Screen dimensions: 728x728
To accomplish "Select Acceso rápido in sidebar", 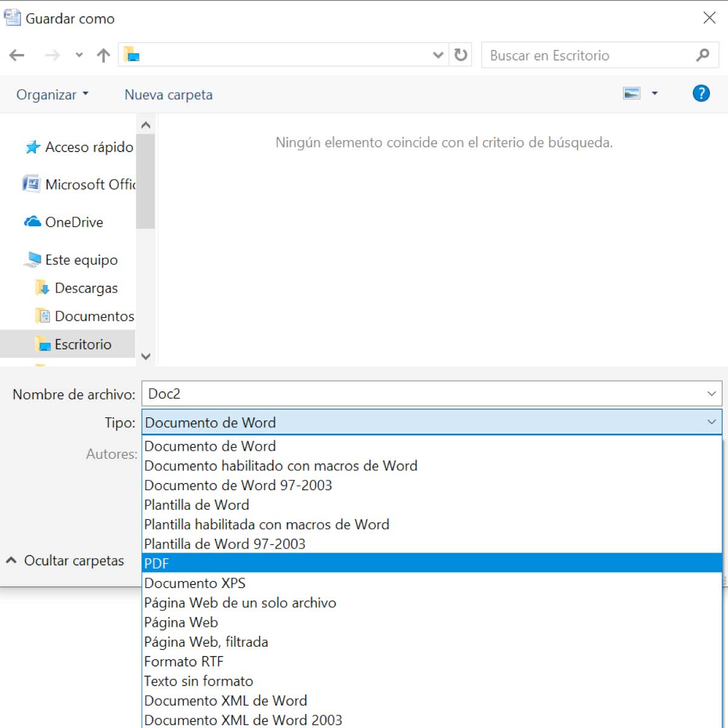I will tap(89, 147).
